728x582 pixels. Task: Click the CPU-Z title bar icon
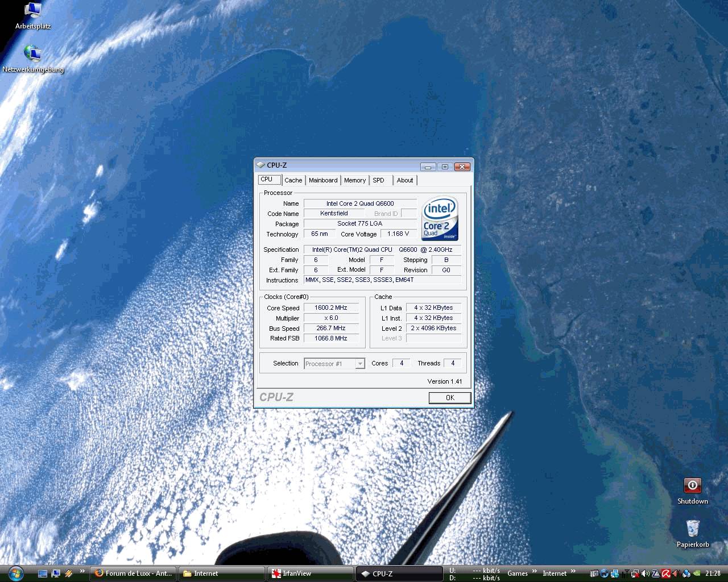[261, 165]
